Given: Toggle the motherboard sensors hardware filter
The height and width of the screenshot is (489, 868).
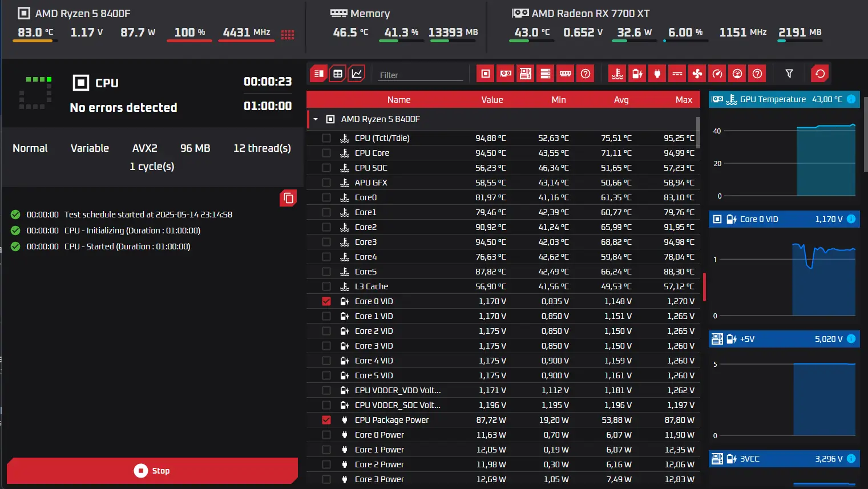Looking at the screenshot, I should [x=526, y=74].
